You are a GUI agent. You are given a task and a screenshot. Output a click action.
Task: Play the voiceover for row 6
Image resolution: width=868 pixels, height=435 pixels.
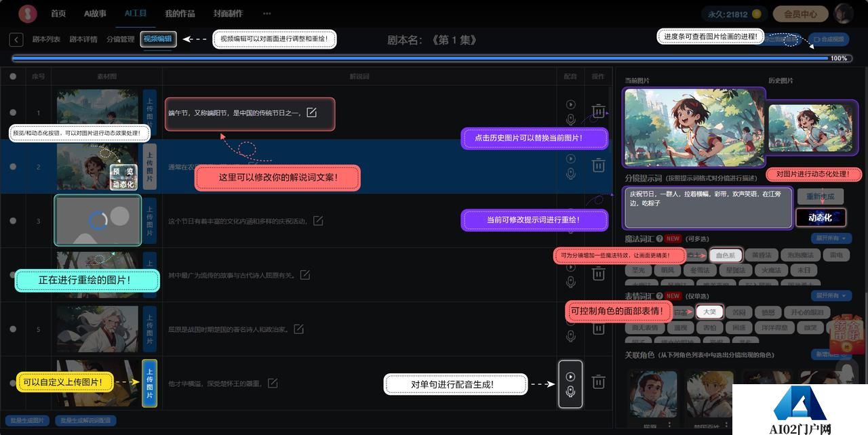pyautogui.click(x=570, y=376)
